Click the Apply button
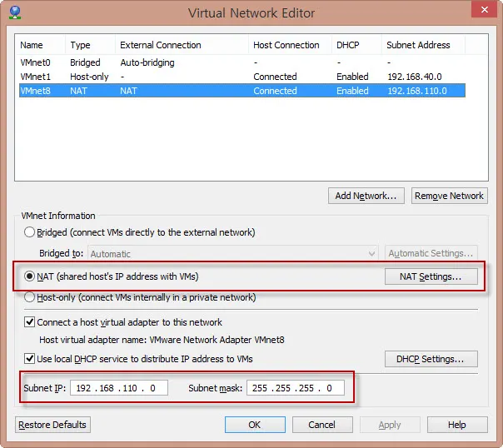The height and width of the screenshot is (448, 503). pos(390,425)
